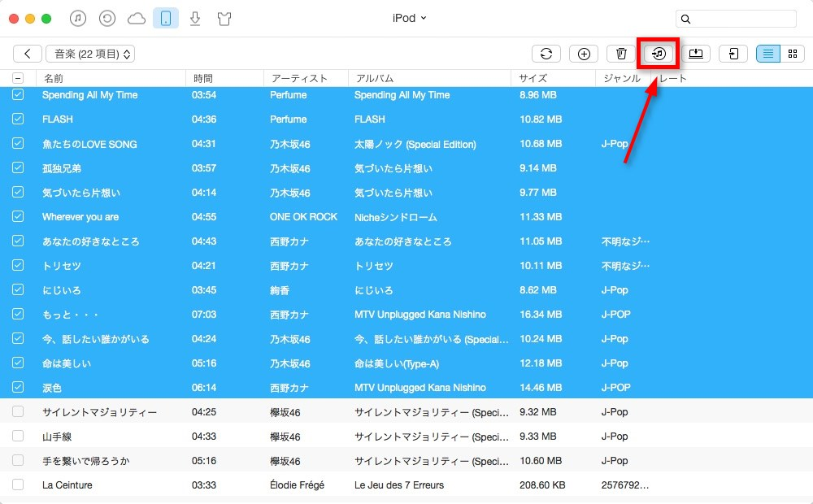Select the song 命は美しい
Viewport: 813px width, 504px height.
(x=67, y=363)
